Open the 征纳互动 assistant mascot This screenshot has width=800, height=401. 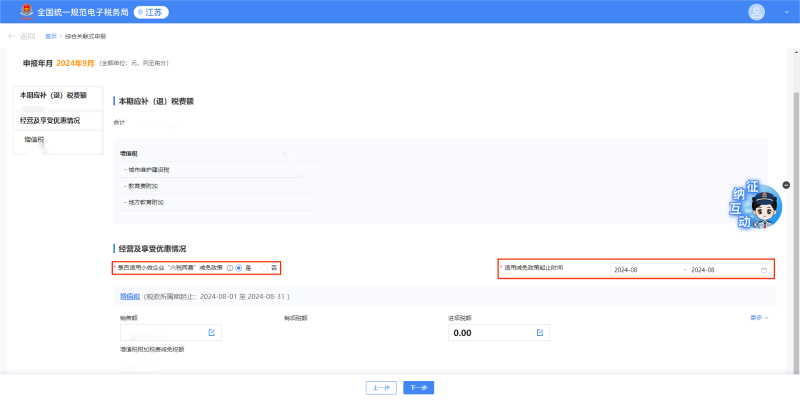[x=757, y=205]
